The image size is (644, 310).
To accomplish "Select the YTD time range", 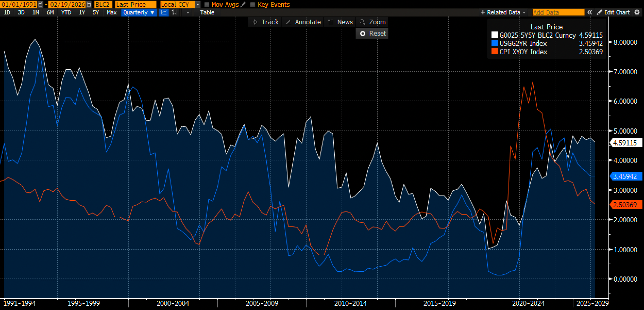I will [x=66, y=12].
